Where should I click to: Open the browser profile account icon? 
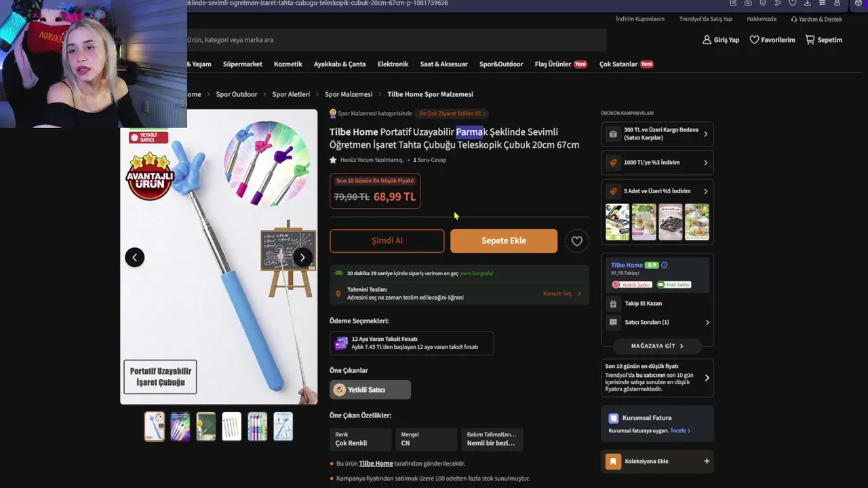[x=837, y=3]
